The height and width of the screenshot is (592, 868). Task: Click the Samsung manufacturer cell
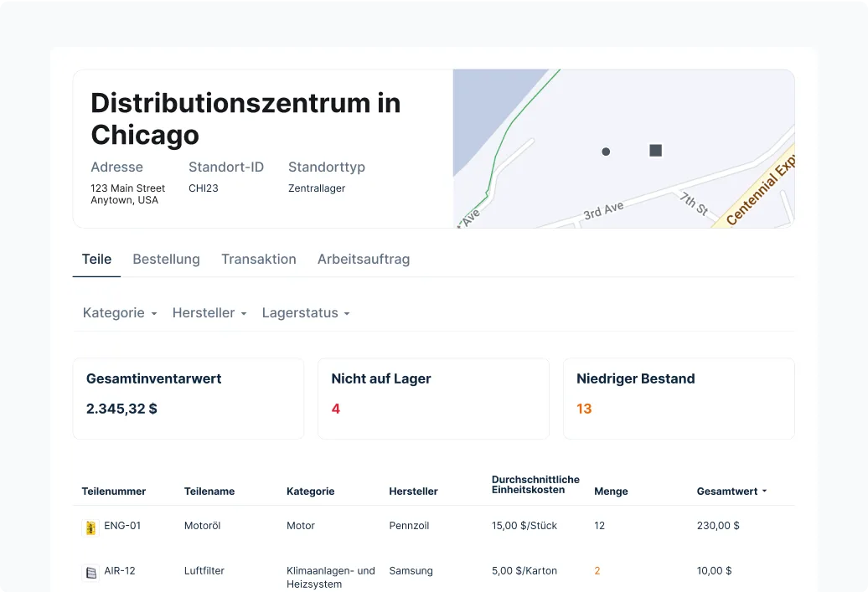tap(411, 571)
